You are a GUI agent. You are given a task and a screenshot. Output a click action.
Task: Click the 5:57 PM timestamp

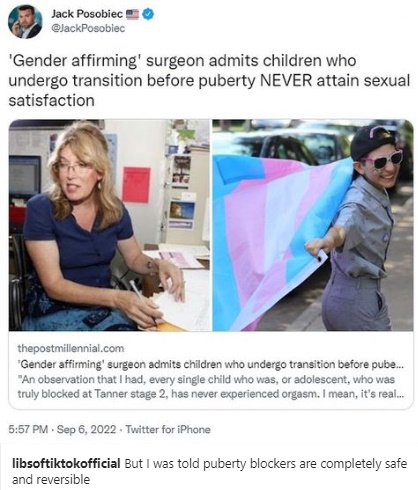(x=29, y=429)
